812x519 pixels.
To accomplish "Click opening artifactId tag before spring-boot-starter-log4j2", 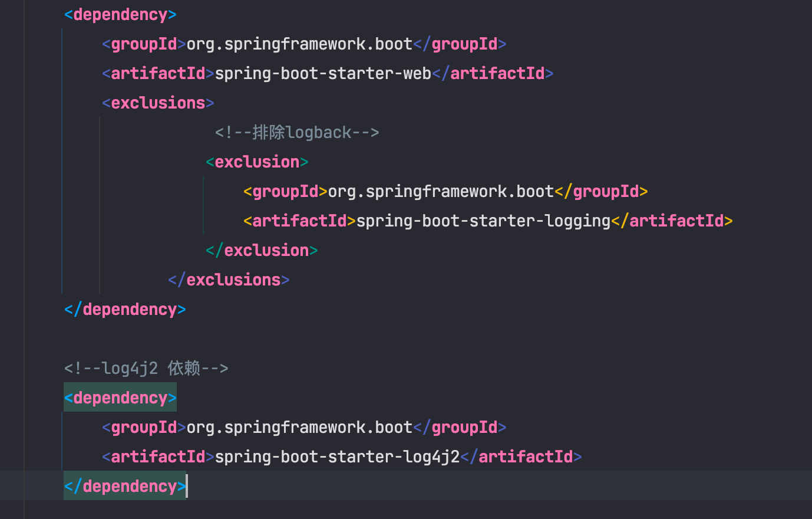I will 158,456.
